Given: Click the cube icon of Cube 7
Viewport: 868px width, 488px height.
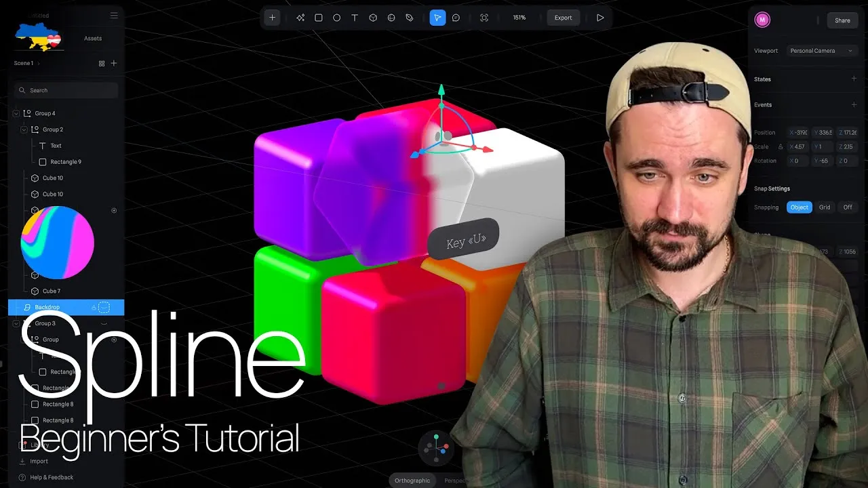Looking at the screenshot, I should pos(35,291).
